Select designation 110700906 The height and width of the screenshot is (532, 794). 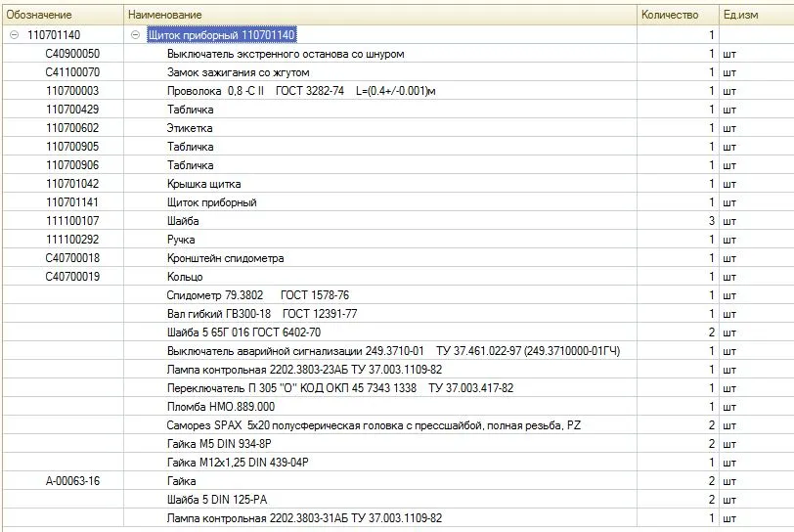[x=72, y=165]
